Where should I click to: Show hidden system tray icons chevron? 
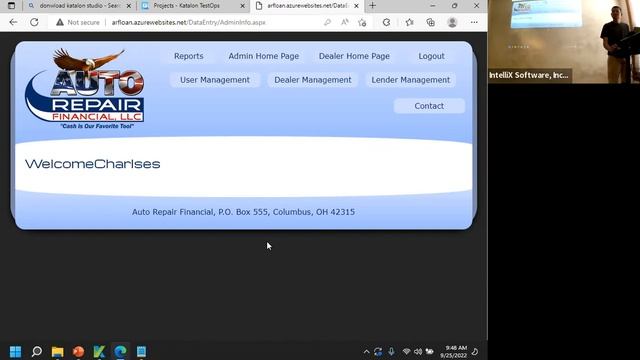[366, 351]
